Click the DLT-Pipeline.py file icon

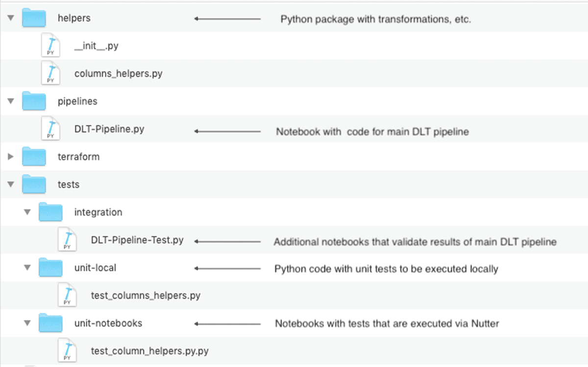(50, 129)
